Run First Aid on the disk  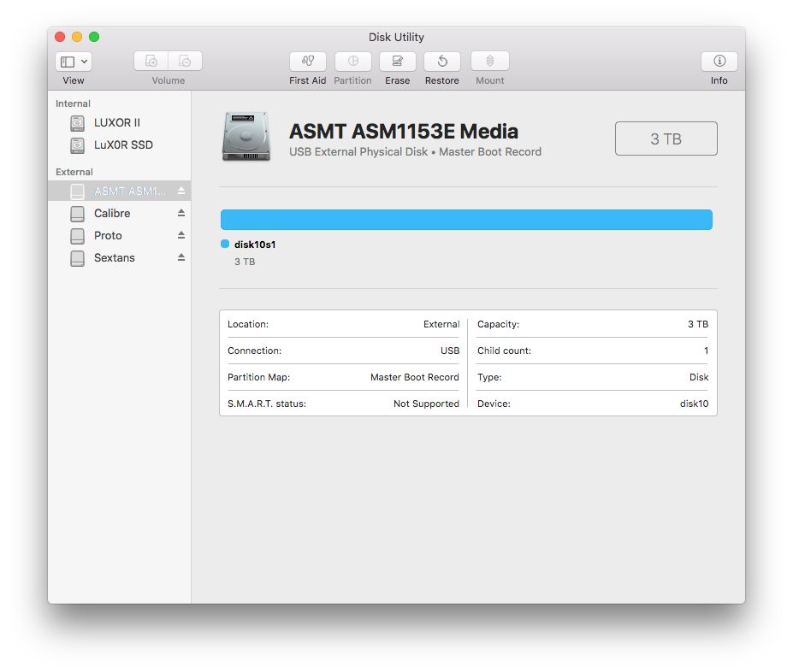(307, 62)
